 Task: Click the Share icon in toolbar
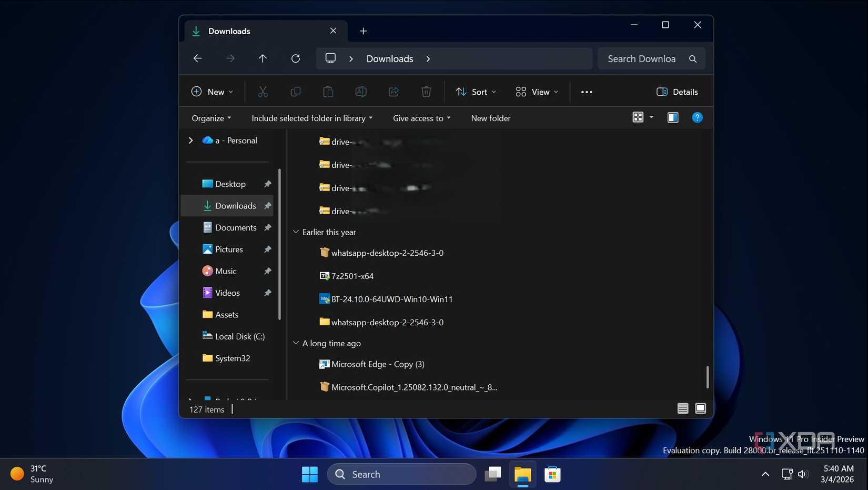pyautogui.click(x=393, y=92)
